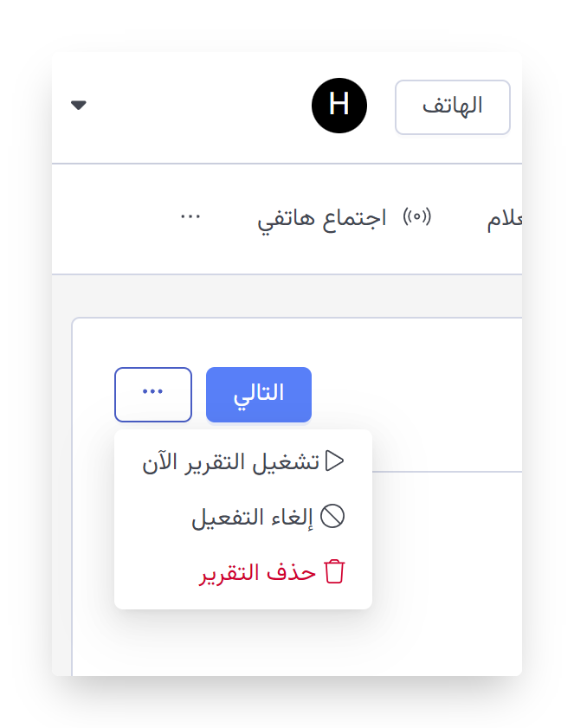
Task: Select the تشغيل التقرير الآن menu option
Action: tap(234, 462)
